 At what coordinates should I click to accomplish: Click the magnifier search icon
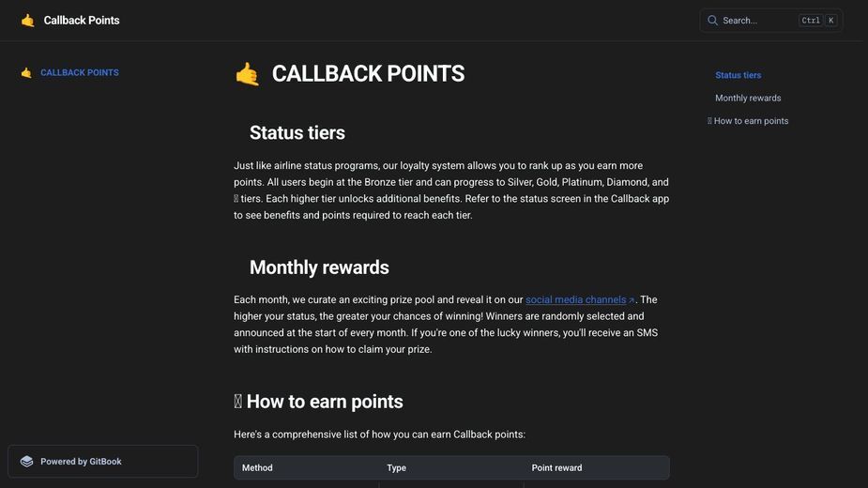tap(712, 21)
